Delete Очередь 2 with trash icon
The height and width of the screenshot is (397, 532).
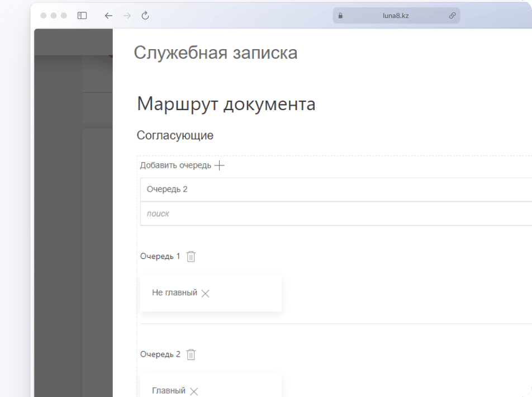pos(191,355)
